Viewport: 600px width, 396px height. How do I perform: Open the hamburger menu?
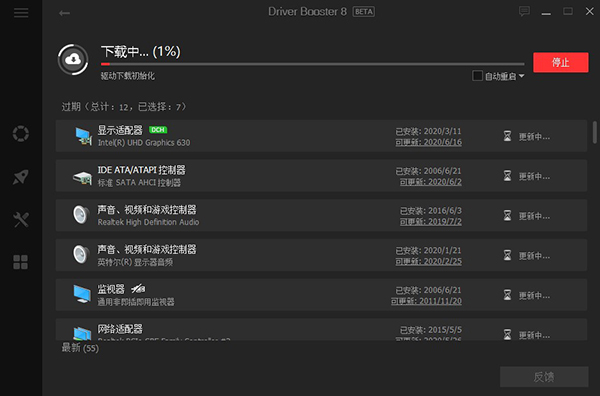click(21, 13)
